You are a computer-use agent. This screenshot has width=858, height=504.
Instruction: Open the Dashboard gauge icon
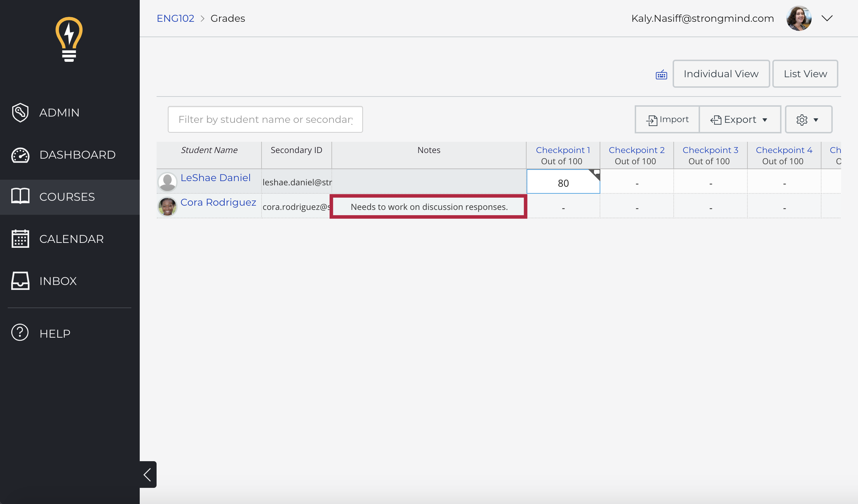pos(20,155)
